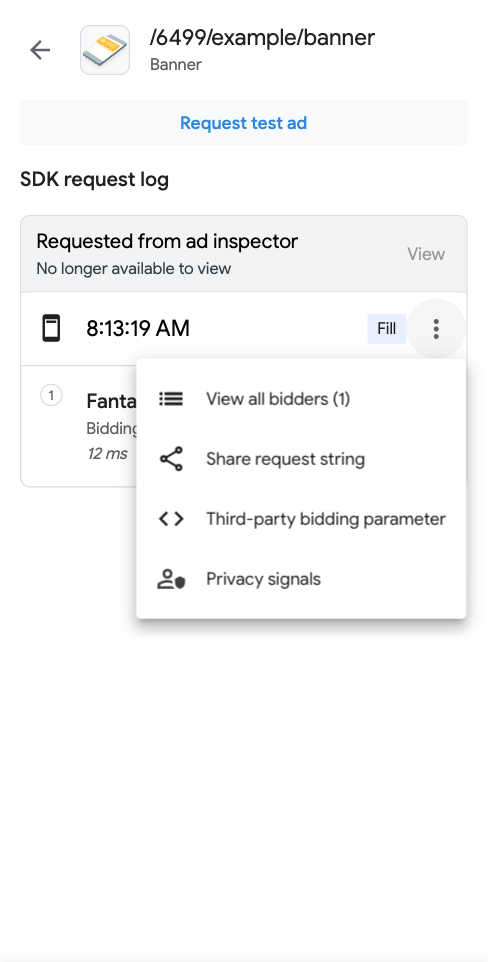Go back using the arrow icon
This screenshot has width=488, height=962.
pyautogui.click(x=40, y=50)
